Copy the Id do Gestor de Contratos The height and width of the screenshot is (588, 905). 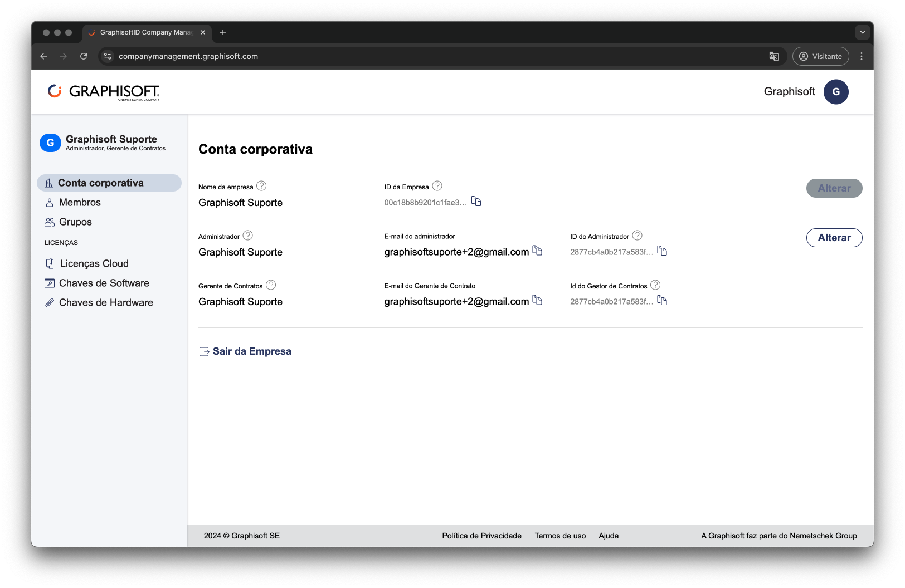662,300
